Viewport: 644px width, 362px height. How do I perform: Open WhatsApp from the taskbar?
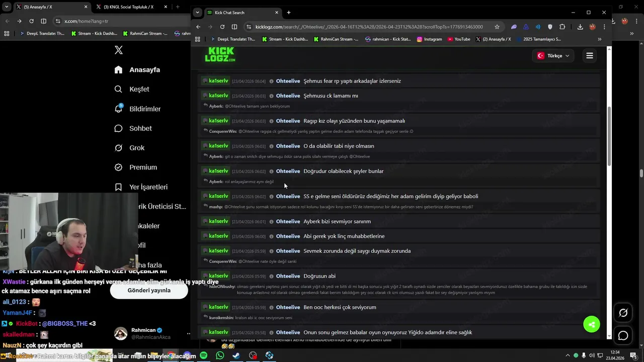click(x=220, y=355)
